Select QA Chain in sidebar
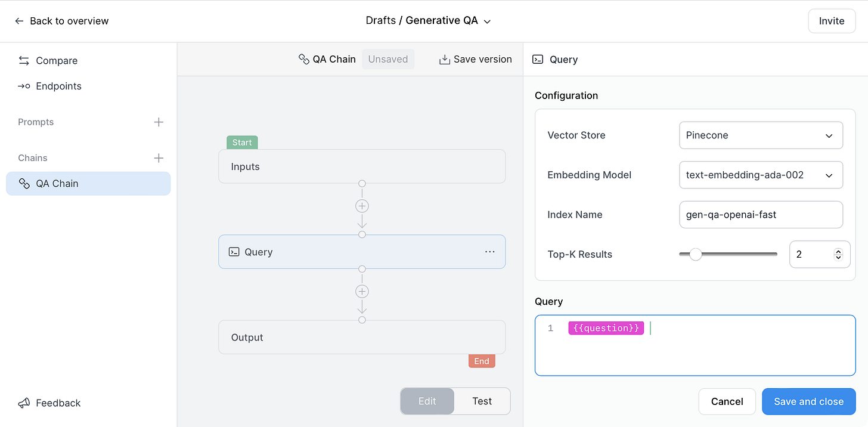The height and width of the screenshot is (427, 868). [88, 184]
